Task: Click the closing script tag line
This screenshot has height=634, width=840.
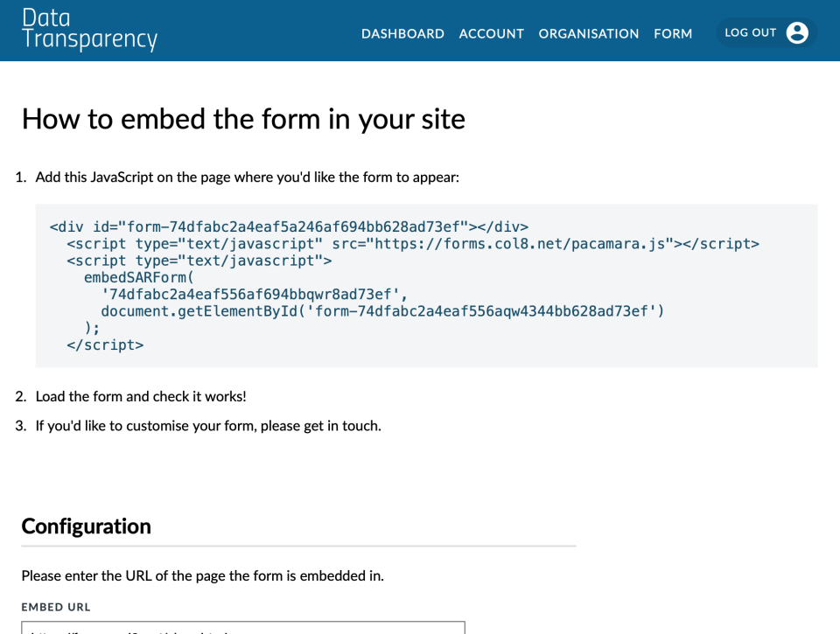Action: pos(105,345)
